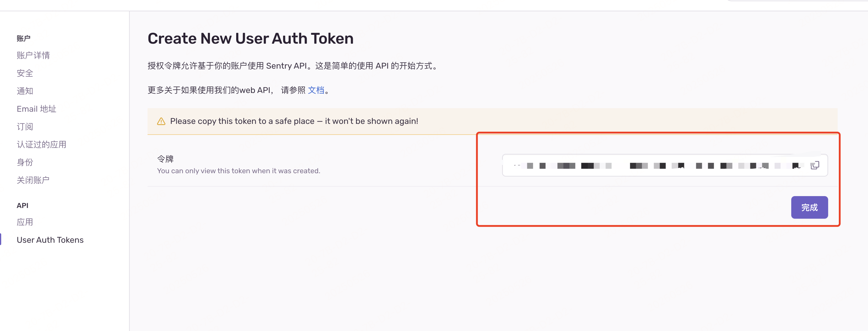Go to 身份 settings
The height and width of the screenshot is (331, 868).
[x=25, y=162]
